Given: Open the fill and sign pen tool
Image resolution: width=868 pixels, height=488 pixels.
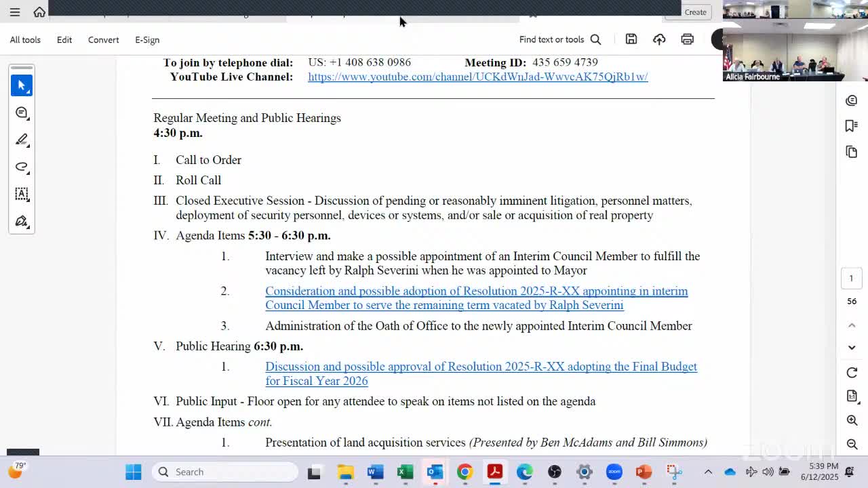Looking at the screenshot, I should point(22,221).
